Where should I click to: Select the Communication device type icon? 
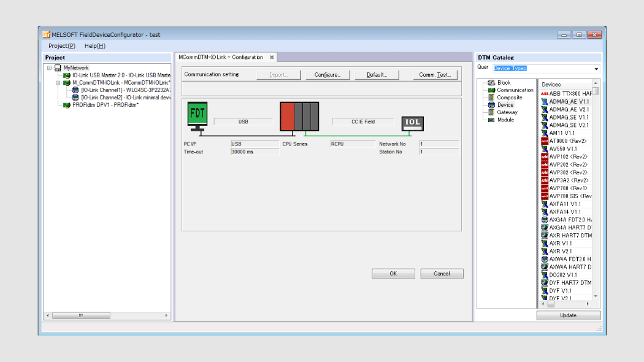(x=491, y=90)
